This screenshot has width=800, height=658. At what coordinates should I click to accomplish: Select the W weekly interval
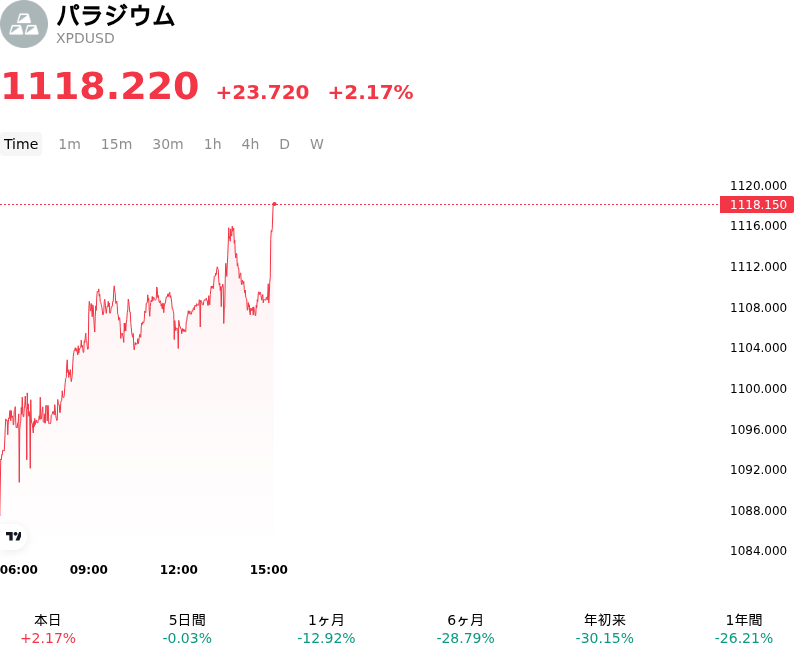pos(316,144)
